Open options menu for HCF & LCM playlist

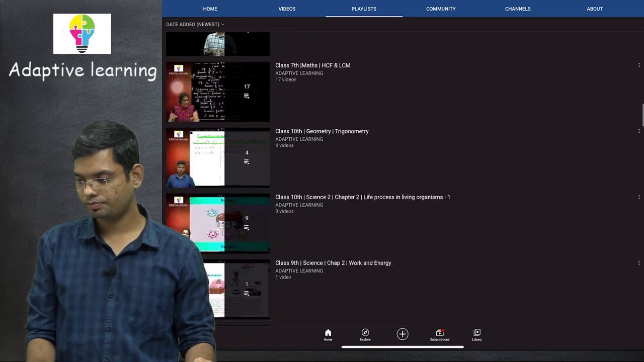pyautogui.click(x=639, y=65)
